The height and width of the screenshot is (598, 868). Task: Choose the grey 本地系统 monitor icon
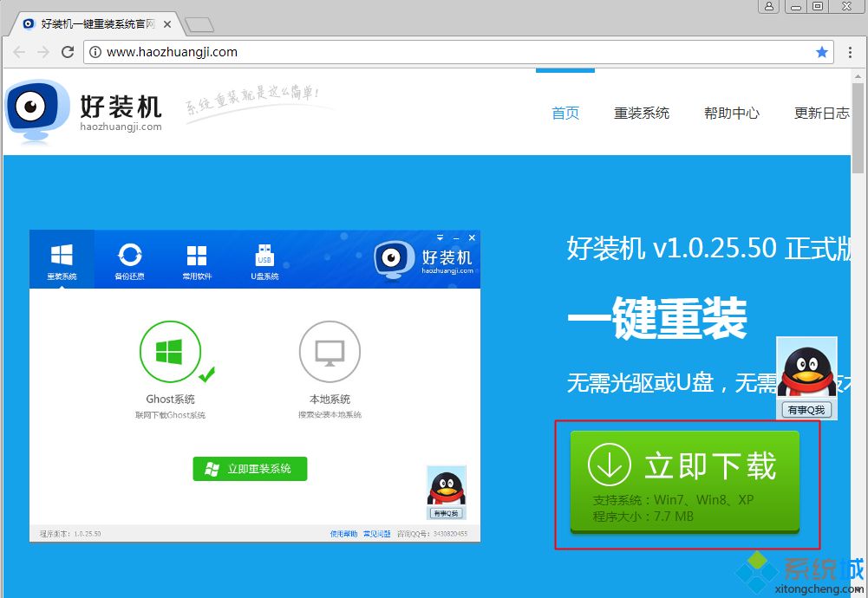click(330, 351)
